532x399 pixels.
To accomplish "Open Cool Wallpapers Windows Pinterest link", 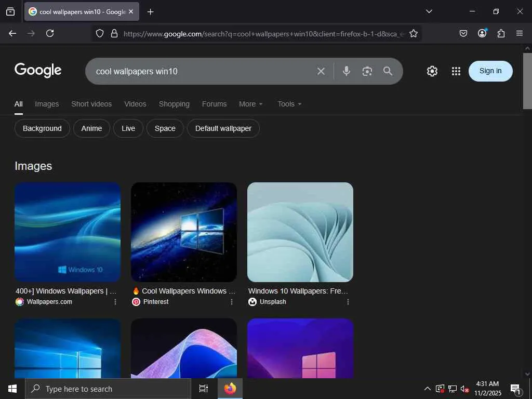I will point(184,291).
